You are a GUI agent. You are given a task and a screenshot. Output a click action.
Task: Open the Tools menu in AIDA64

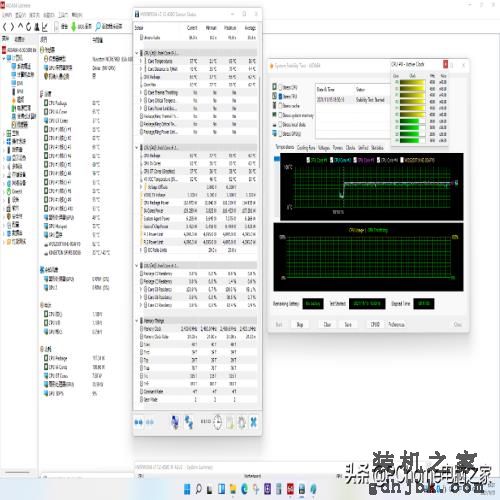(x=63, y=15)
